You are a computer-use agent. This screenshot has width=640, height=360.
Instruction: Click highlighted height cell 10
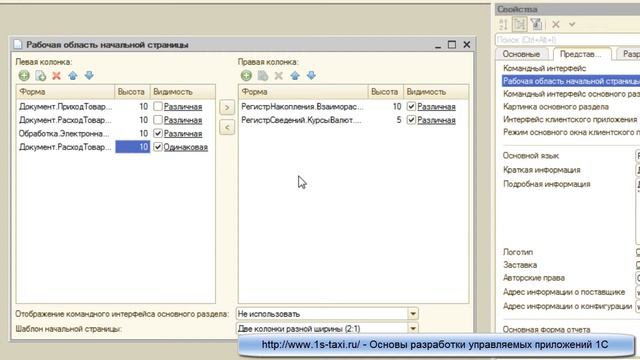coord(133,147)
